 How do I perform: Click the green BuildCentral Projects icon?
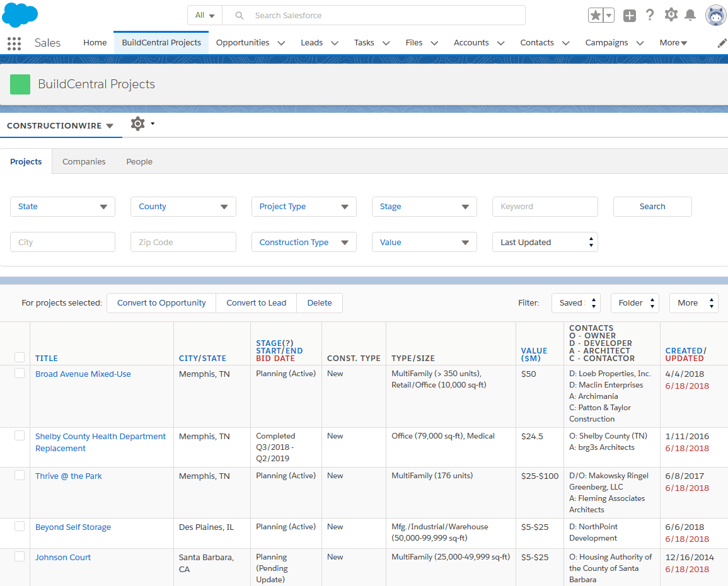pos(20,84)
